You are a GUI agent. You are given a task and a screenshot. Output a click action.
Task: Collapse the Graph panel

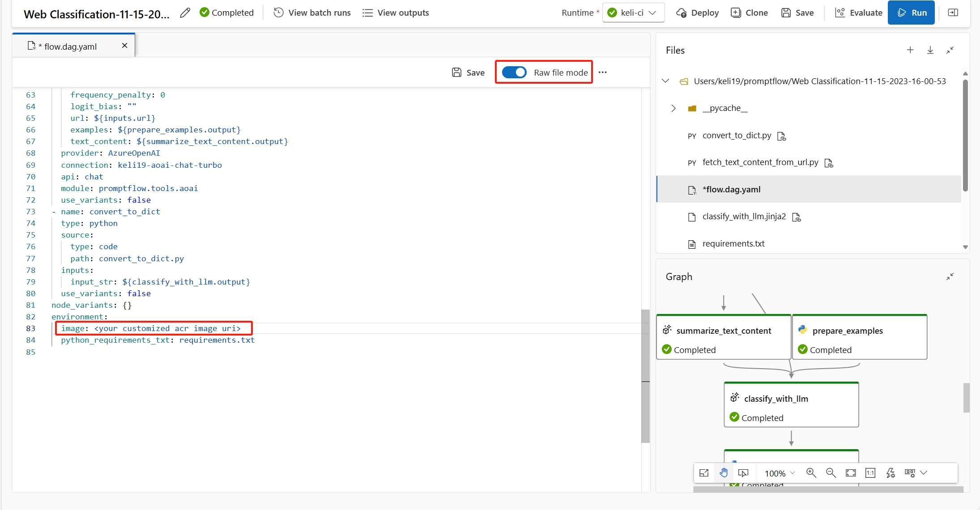(950, 276)
